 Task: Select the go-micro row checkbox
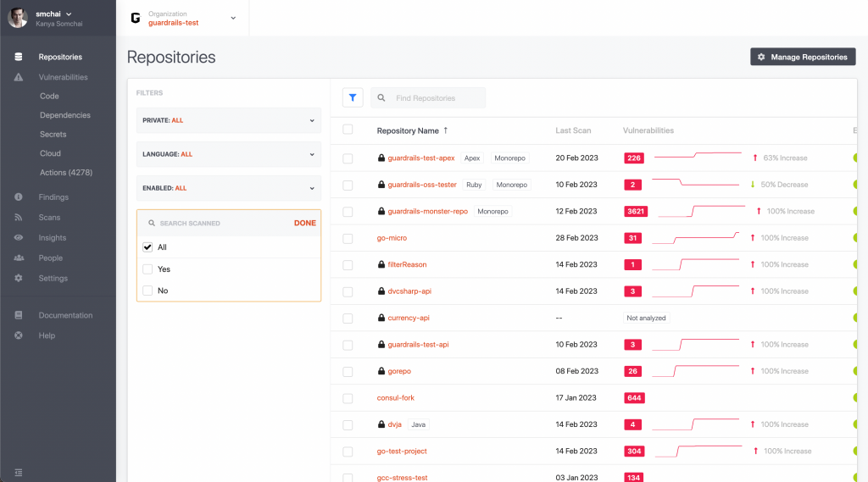[x=348, y=239]
